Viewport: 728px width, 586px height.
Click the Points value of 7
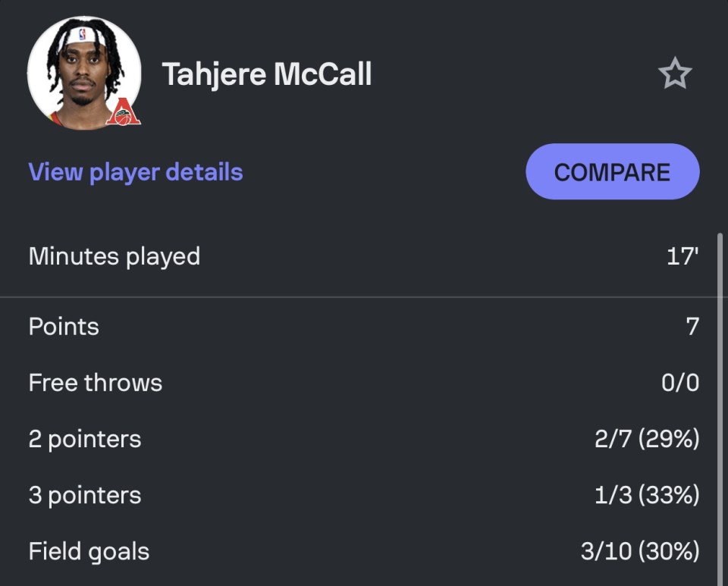click(692, 327)
